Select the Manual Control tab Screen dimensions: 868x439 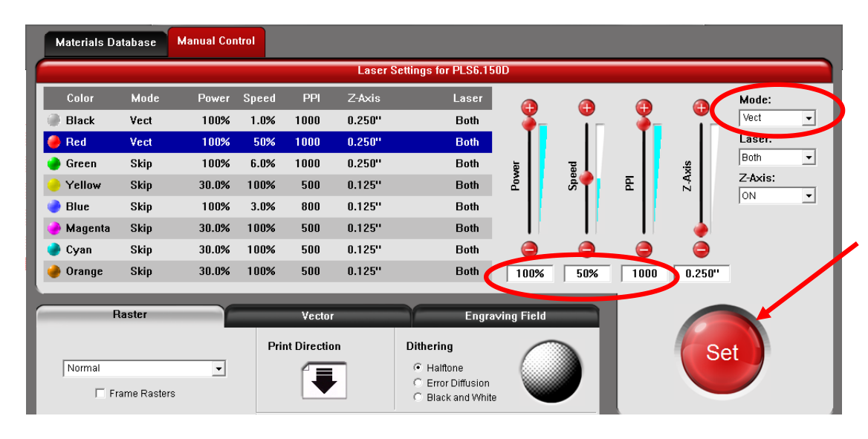(216, 41)
